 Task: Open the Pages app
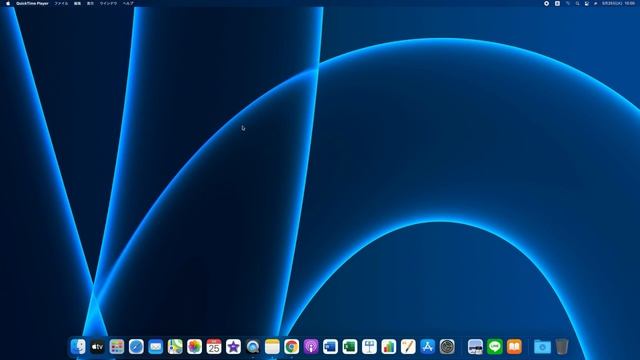(x=408, y=347)
